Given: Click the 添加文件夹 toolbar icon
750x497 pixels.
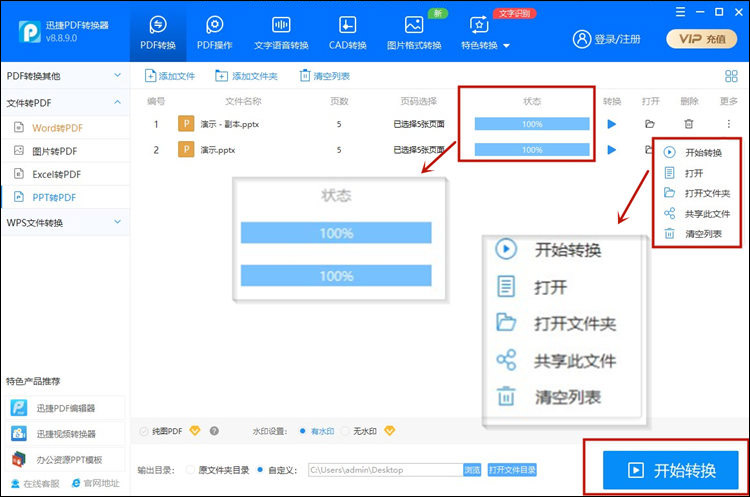Looking at the screenshot, I should point(221,76).
